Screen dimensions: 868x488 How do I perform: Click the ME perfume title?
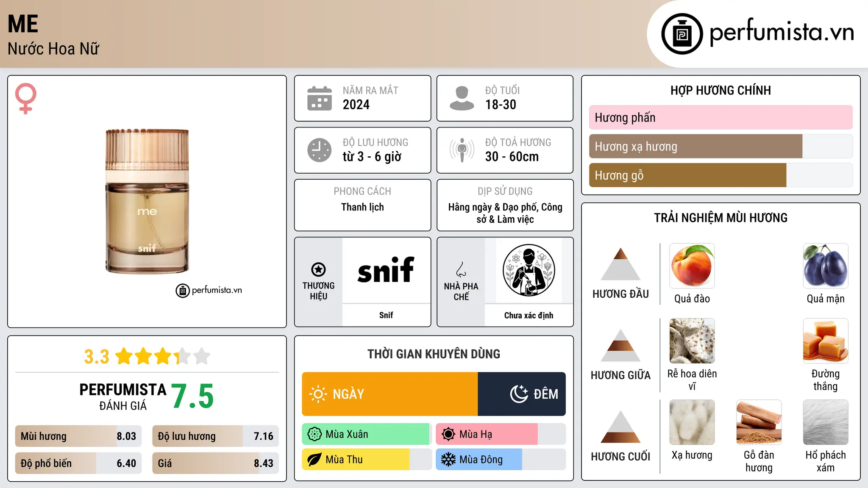coord(23,24)
